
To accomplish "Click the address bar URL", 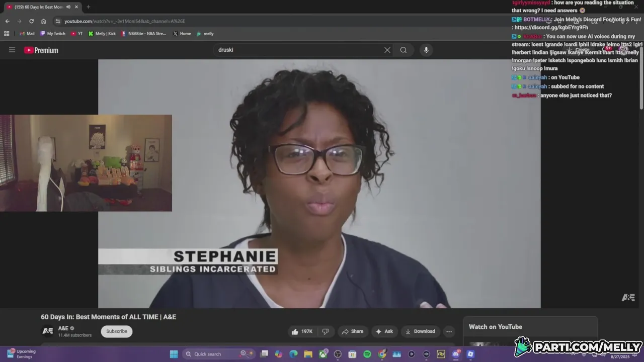I will (x=125, y=21).
